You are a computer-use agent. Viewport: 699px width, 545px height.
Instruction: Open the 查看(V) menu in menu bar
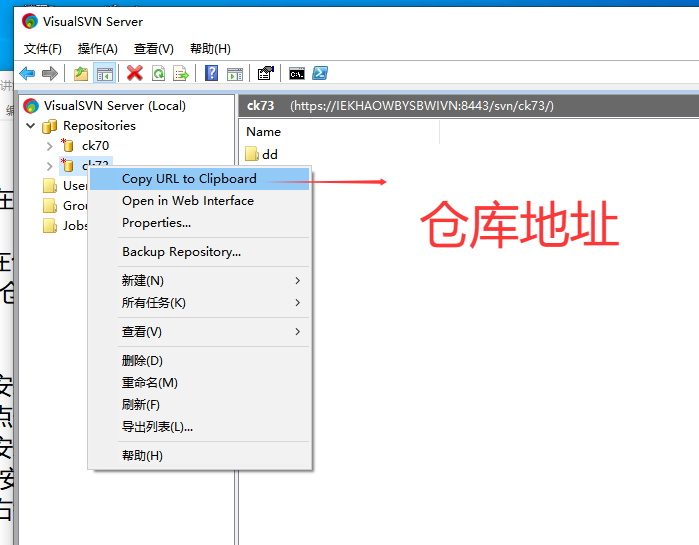coord(153,49)
